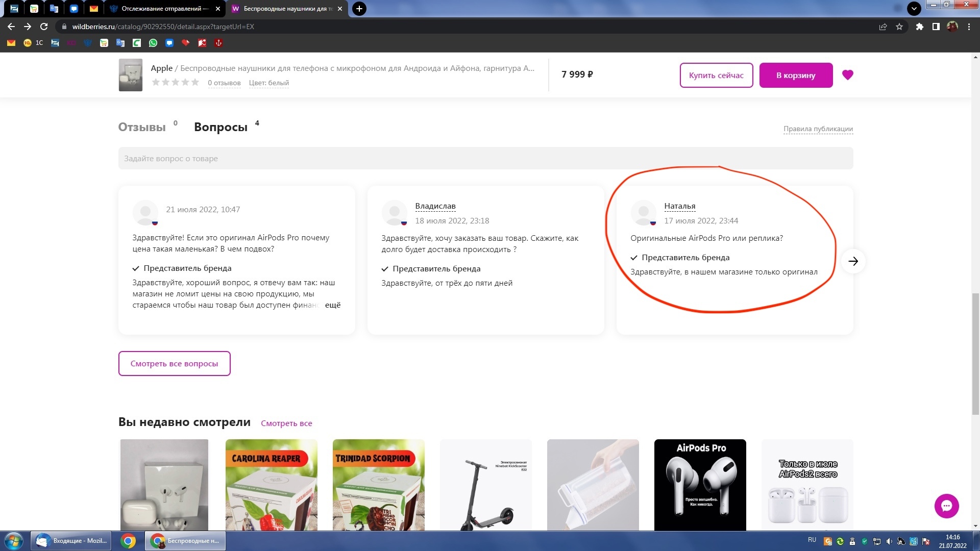Click the address bar URL
The image size is (980, 551).
(163, 27)
